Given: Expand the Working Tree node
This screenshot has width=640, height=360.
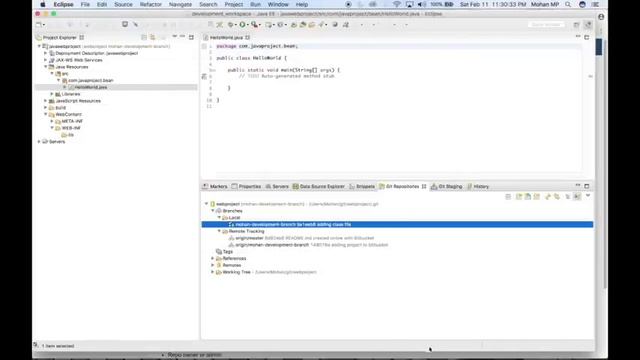Looking at the screenshot, I should coord(213,272).
